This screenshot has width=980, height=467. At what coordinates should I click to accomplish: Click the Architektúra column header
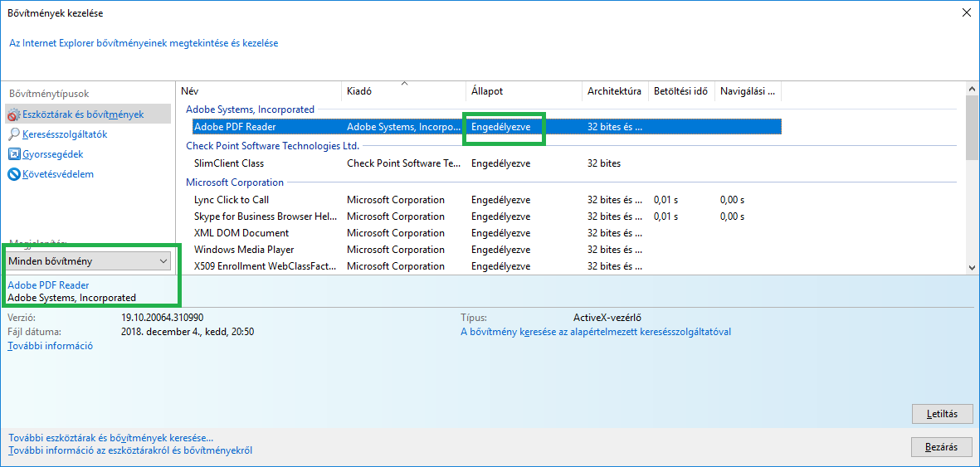click(614, 91)
